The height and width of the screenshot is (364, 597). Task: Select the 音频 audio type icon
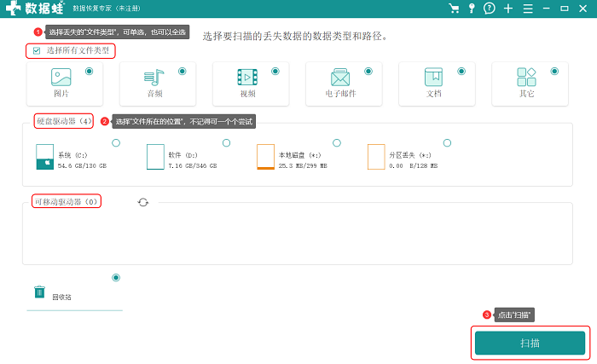154,78
